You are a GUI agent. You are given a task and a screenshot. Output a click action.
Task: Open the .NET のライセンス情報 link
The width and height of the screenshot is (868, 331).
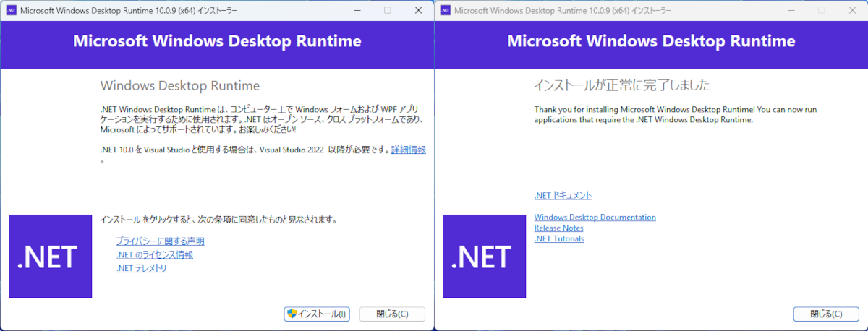point(154,254)
